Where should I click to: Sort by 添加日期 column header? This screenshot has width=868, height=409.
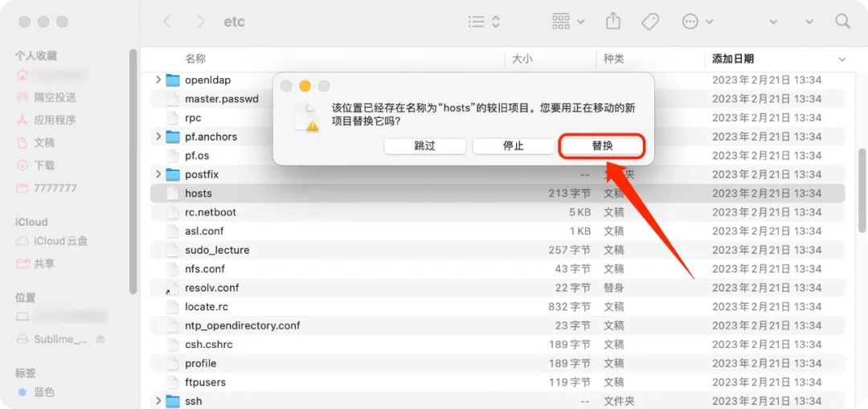[x=733, y=59]
